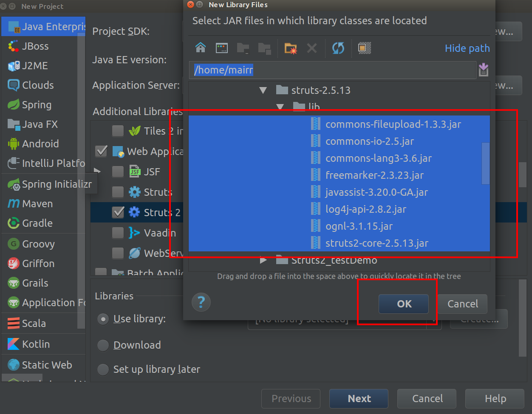Select javassist-3.20.0-GA.jar

coord(339,192)
